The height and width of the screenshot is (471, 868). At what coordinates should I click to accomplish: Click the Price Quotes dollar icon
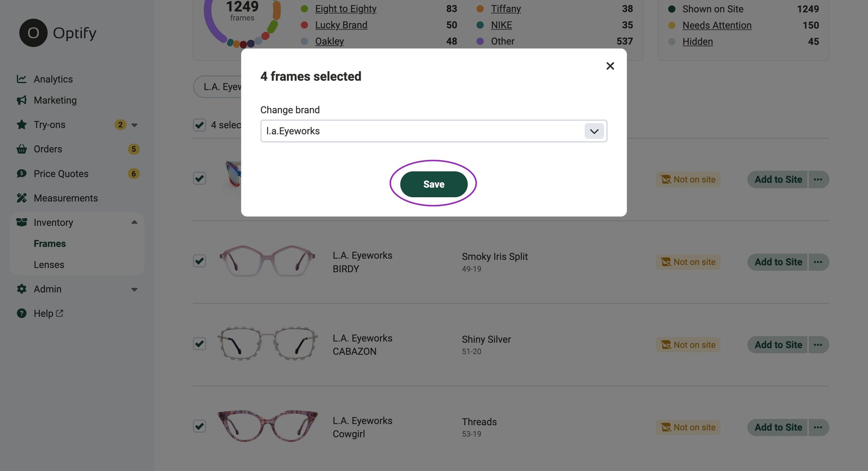21,173
